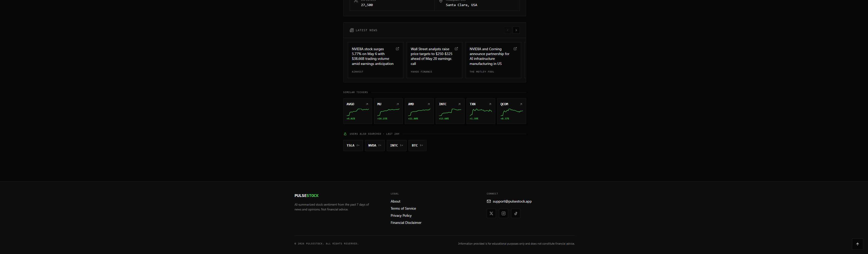Image resolution: width=868 pixels, height=254 pixels.
Task: Click the '+11.80%' change value
Action: pyautogui.click(x=413, y=119)
